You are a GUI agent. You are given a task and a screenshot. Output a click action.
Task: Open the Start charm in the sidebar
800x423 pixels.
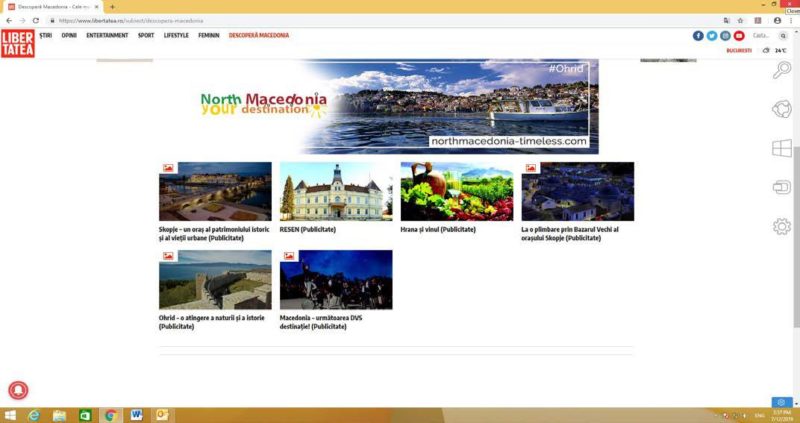pyautogui.click(x=782, y=148)
